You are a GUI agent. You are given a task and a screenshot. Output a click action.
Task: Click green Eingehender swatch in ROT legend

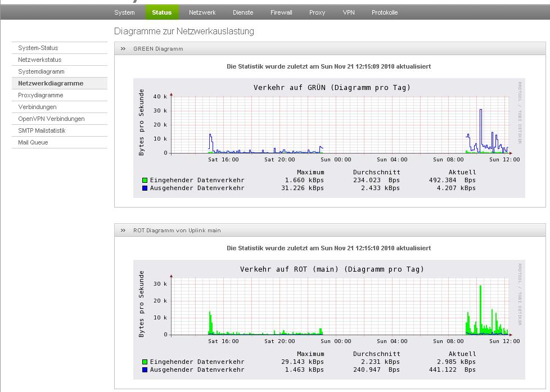(x=145, y=362)
